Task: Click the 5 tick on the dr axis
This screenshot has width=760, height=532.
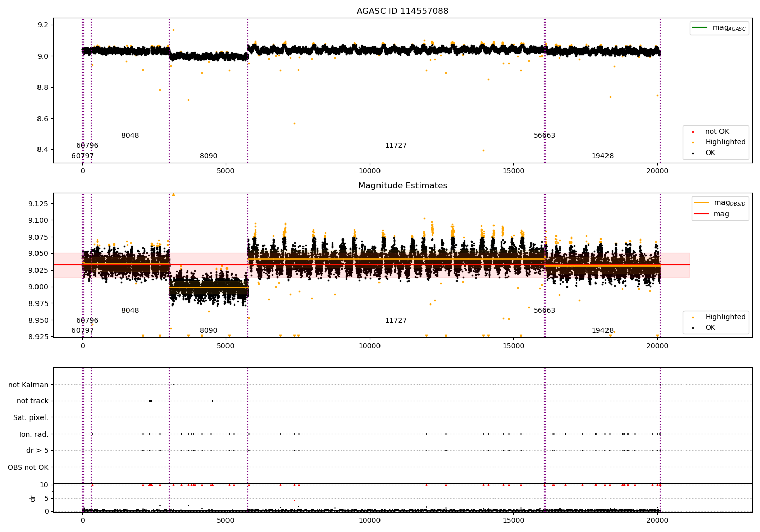Action: 46,498
